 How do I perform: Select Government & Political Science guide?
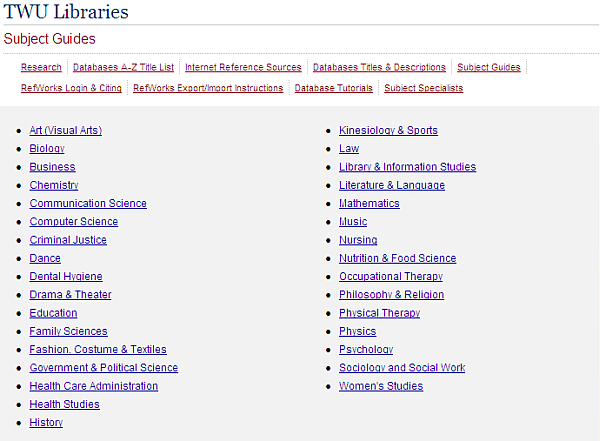click(103, 368)
